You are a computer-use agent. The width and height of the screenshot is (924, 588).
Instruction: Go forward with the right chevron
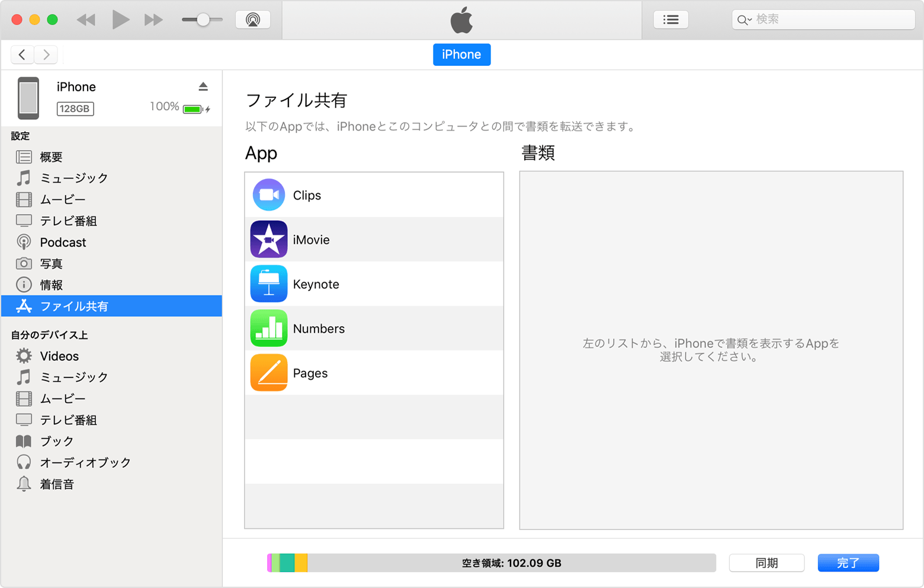click(x=46, y=55)
